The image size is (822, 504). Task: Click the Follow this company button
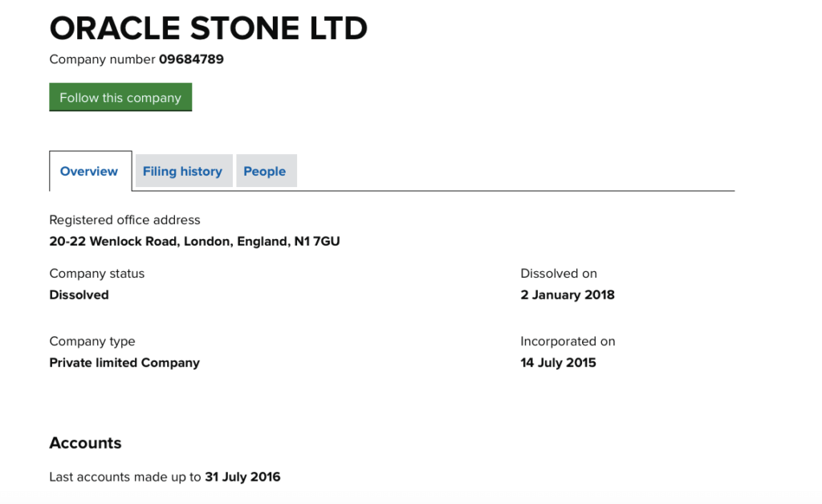(x=120, y=97)
